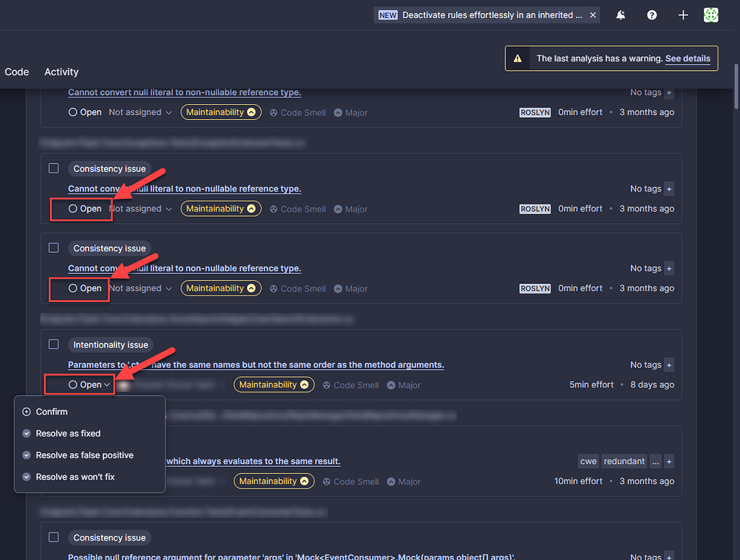Viewport: 740px width, 560px height.
Task: Click the Code Smell icon on the first issue
Action: (275, 112)
